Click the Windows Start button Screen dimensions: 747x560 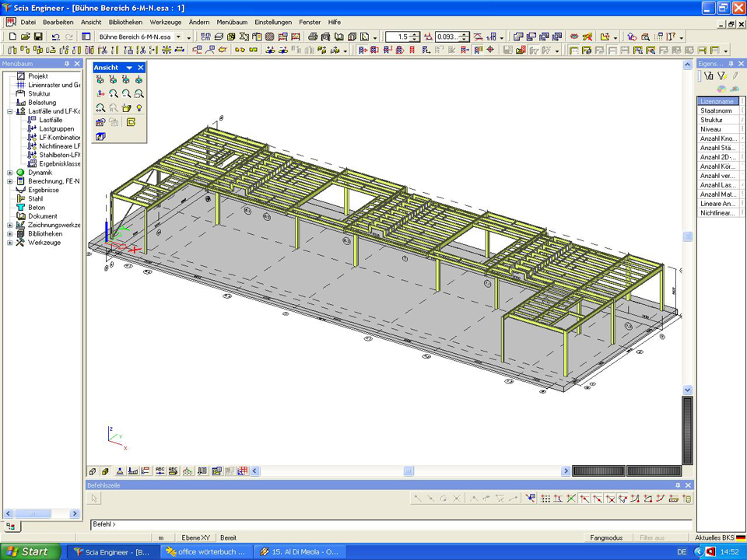click(30, 551)
